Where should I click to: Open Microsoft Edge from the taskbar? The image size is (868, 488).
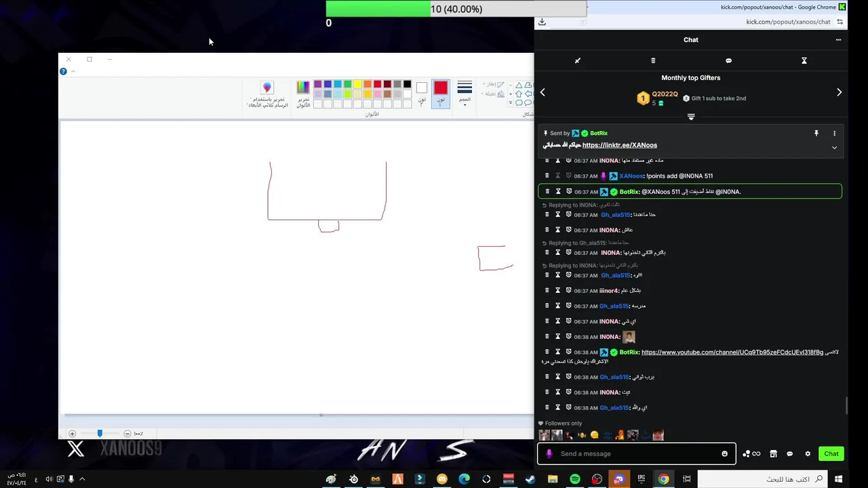[x=464, y=479]
